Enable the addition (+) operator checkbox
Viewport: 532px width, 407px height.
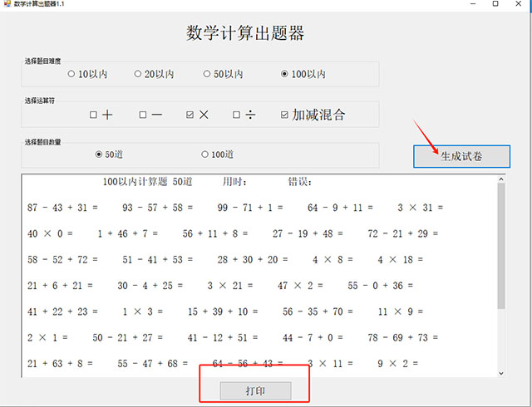[101, 115]
